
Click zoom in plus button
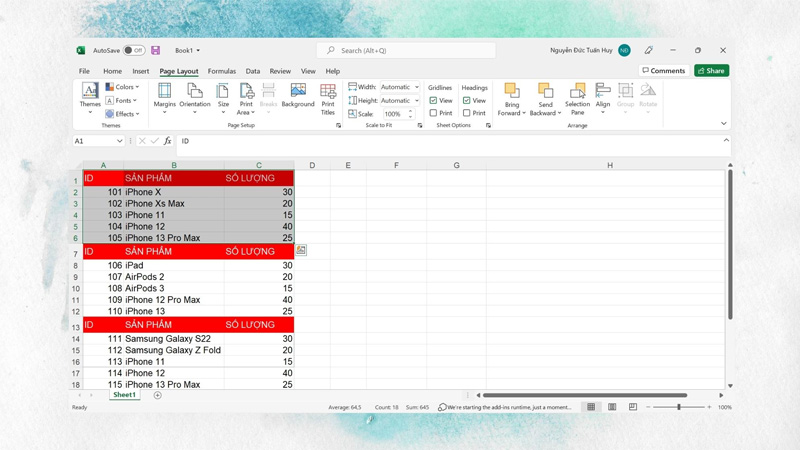[709, 407]
